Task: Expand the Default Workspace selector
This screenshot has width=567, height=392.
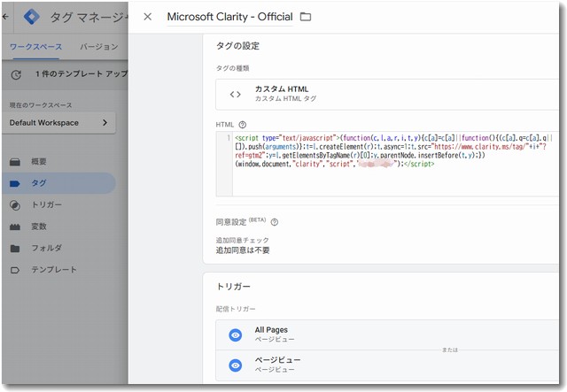Action: [59, 123]
